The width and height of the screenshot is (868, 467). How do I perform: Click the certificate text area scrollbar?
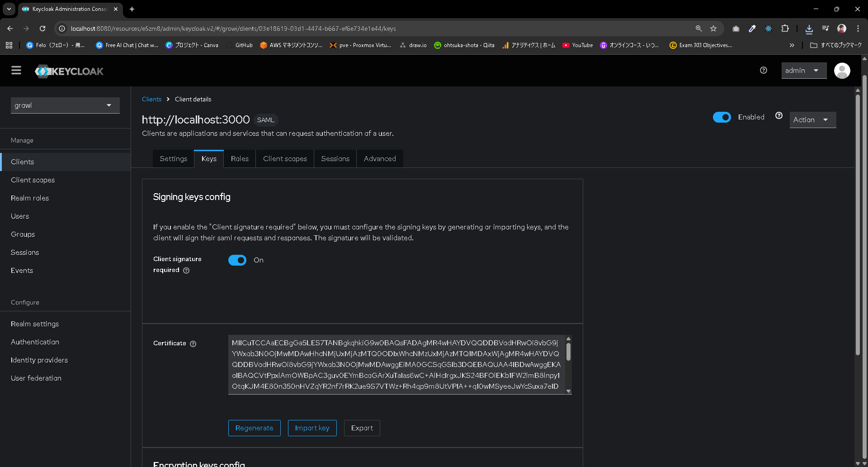click(568, 352)
